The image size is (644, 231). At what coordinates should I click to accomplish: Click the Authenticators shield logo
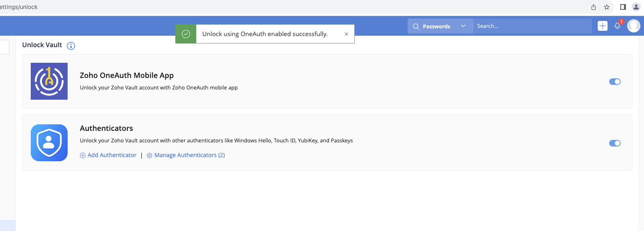pyautogui.click(x=49, y=143)
